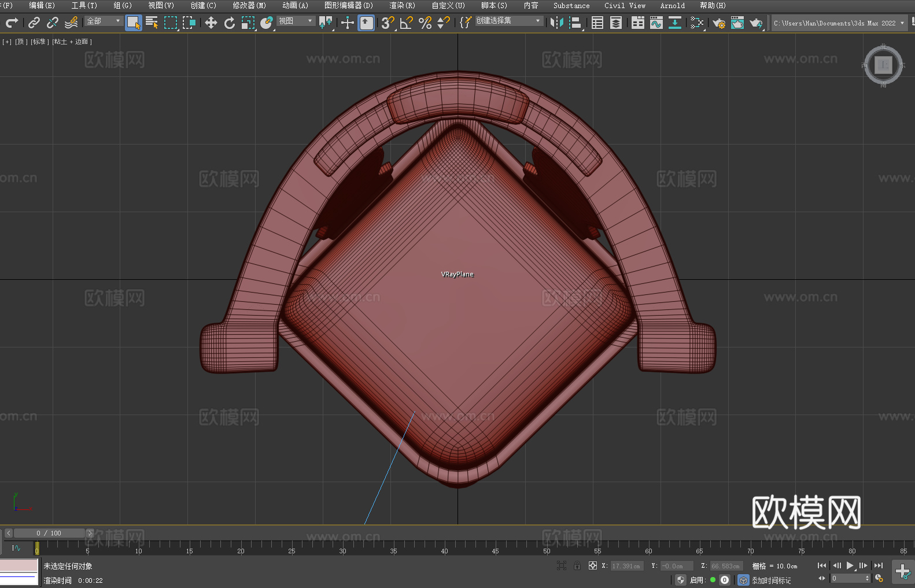Click the Select and Place tool
The image size is (915, 588).
(x=267, y=23)
